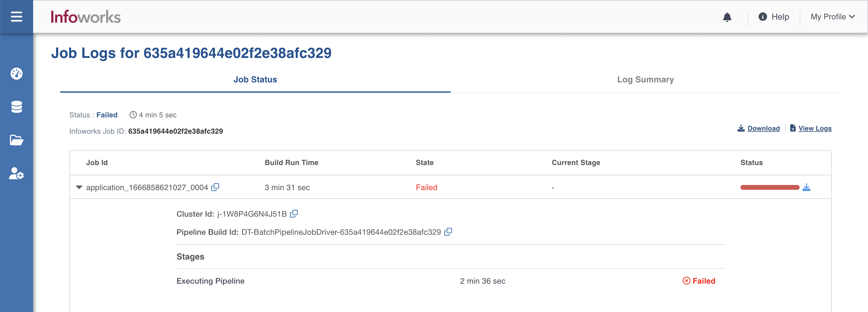868x312 pixels.
Task: Click the red failed status progress bar
Action: click(770, 188)
